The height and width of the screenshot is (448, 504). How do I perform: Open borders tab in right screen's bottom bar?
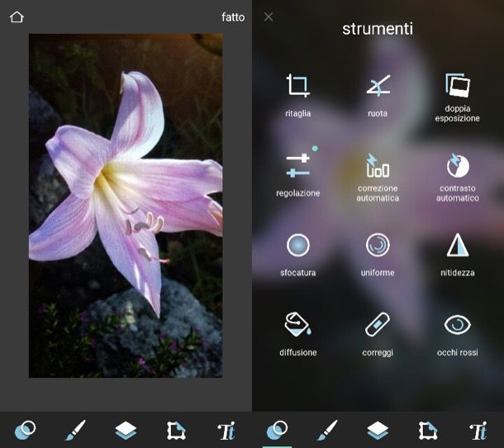coord(428,431)
